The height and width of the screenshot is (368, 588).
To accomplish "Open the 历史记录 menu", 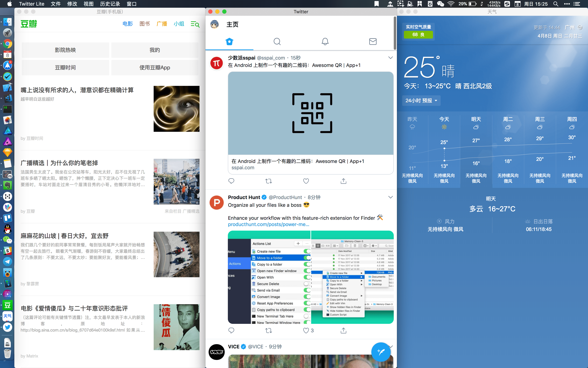I will pyautogui.click(x=110, y=4).
